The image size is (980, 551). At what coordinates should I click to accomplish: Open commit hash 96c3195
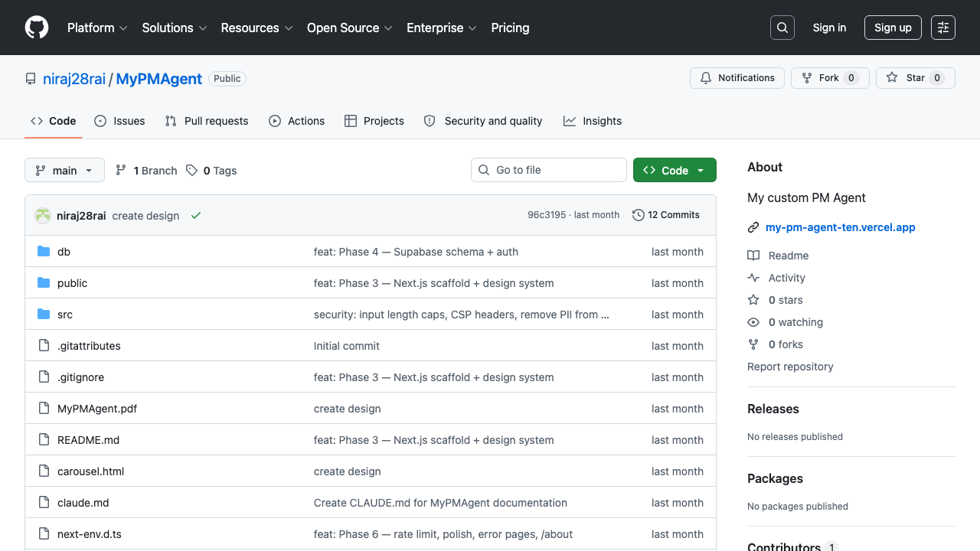[x=547, y=215]
